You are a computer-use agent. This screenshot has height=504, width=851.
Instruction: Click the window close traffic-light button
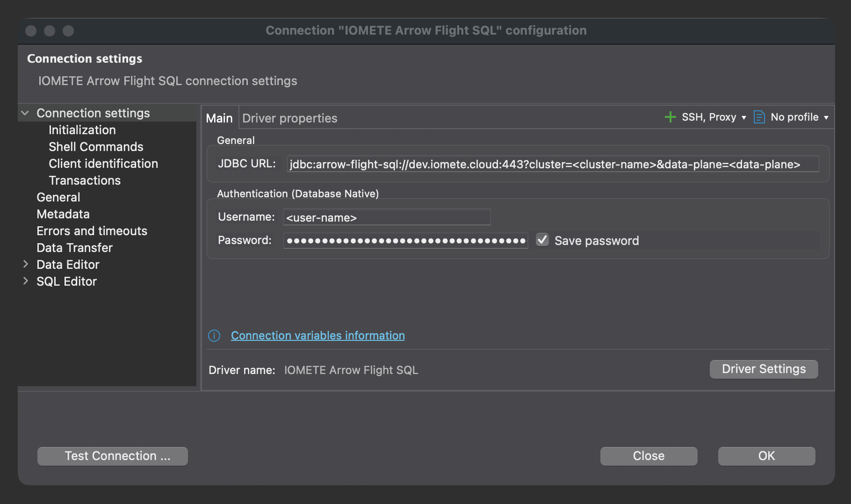[x=31, y=31]
